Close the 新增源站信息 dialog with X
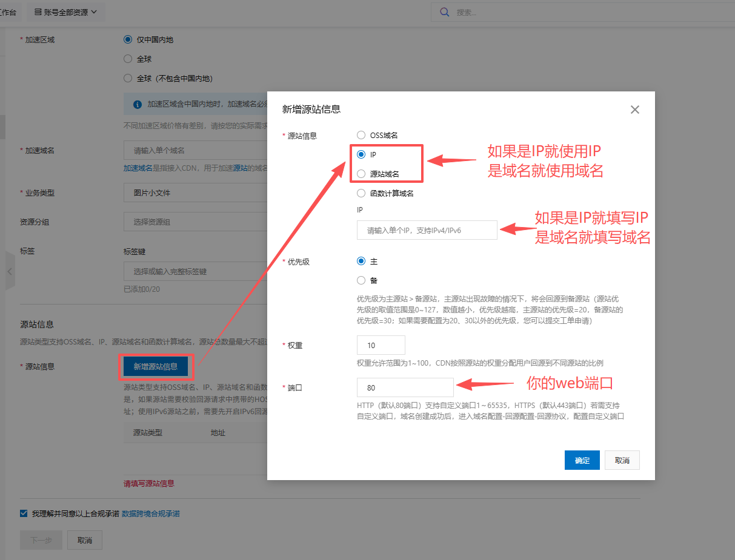 [x=635, y=110]
